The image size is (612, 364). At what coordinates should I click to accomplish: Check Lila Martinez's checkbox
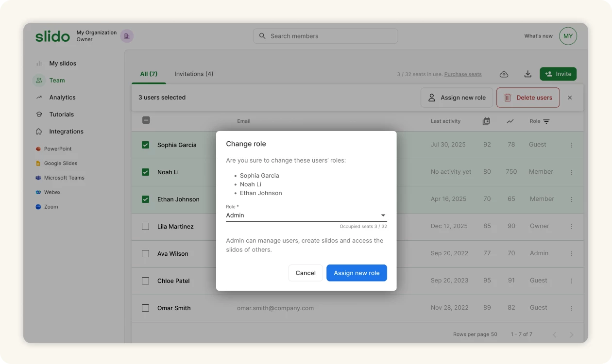click(x=145, y=227)
